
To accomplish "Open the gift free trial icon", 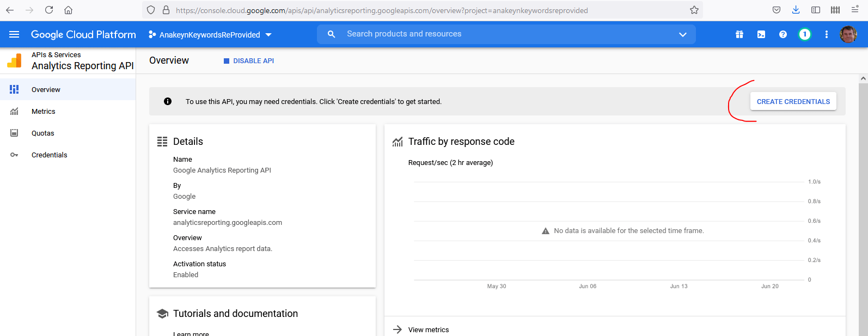I will click(739, 34).
